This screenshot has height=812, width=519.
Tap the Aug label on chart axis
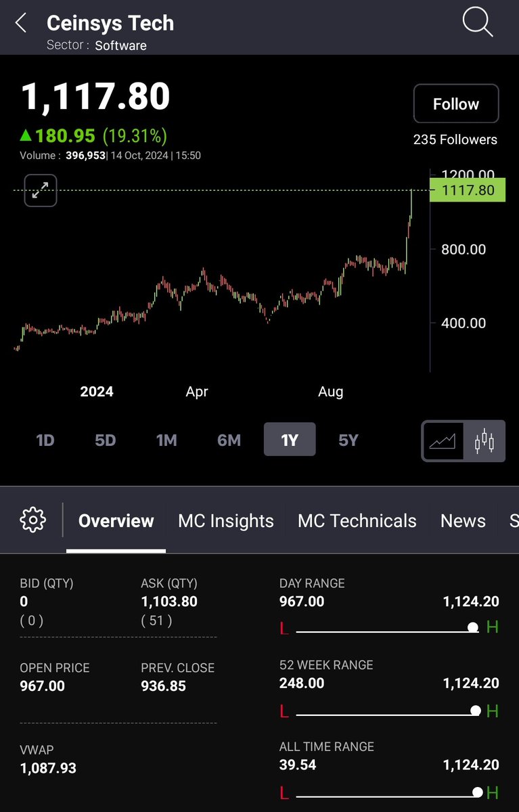pos(331,391)
